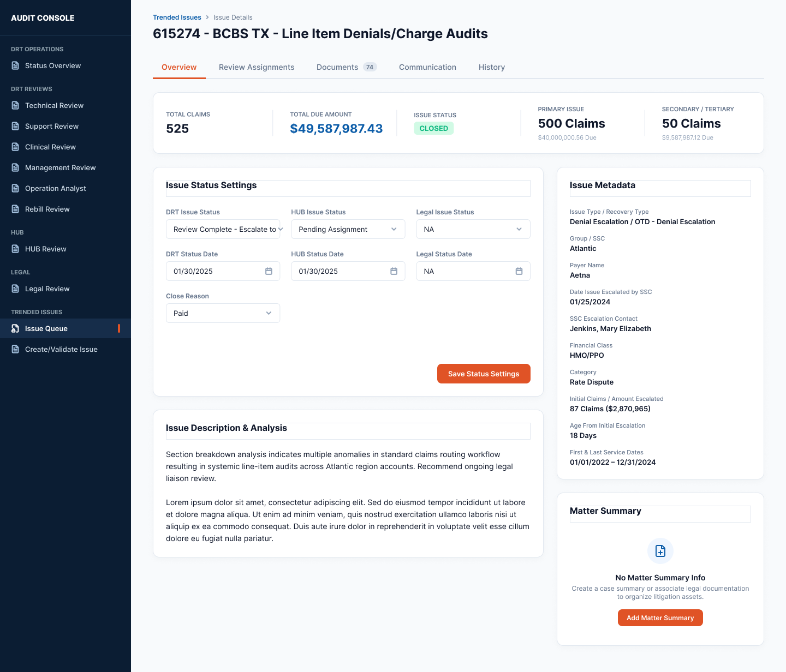Click the CLOSED issue status badge
The width and height of the screenshot is (786, 672).
point(434,128)
